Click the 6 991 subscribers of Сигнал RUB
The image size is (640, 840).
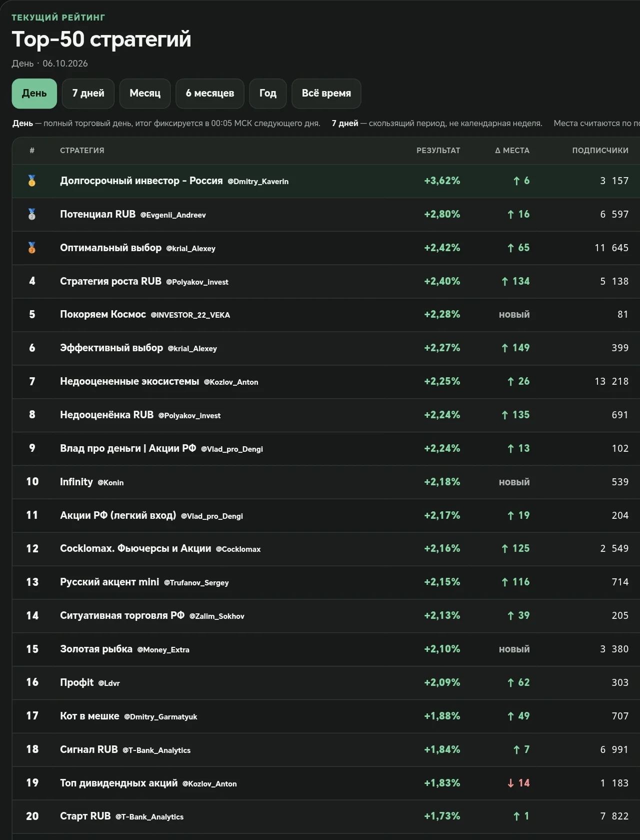[x=614, y=749]
